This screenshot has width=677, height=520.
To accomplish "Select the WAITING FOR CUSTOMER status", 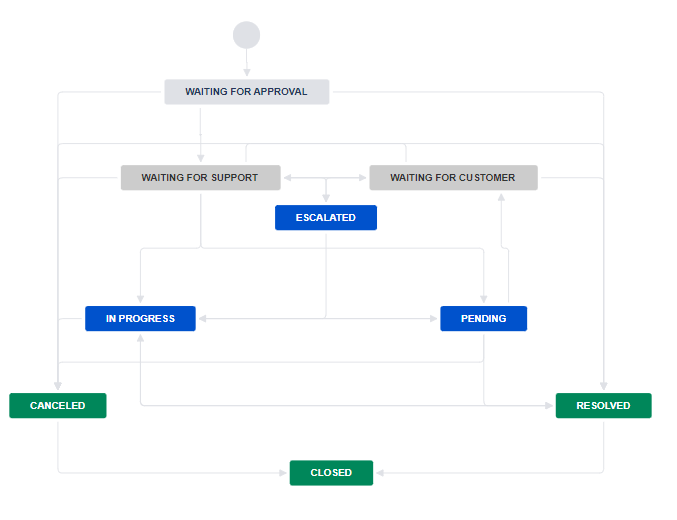I will pos(453,178).
